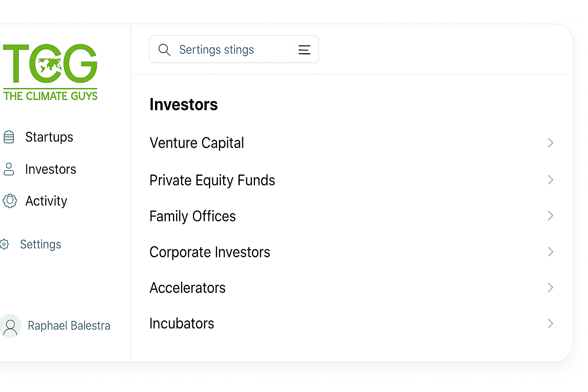Click the TCG The Climate Guys logo
Screen dimensions: 588x392
50,72
